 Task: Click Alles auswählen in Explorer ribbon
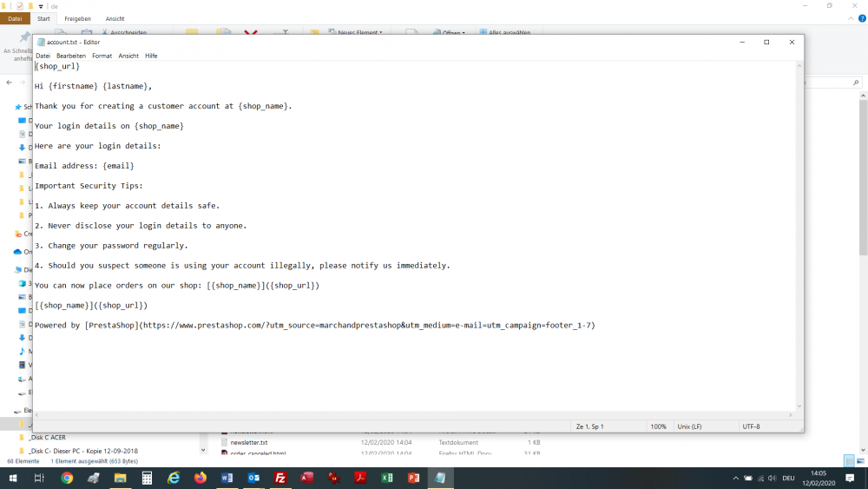505,32
